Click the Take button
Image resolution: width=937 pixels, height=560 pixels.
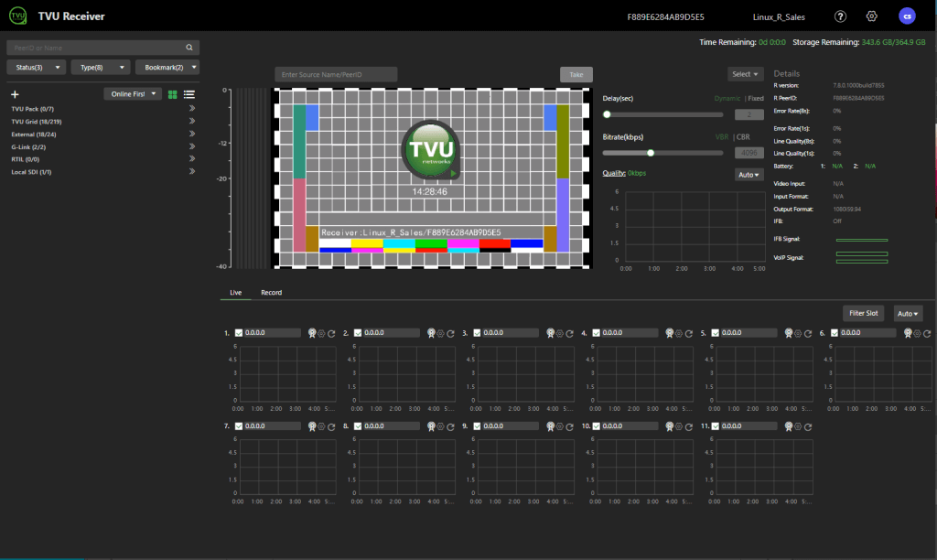576,75
